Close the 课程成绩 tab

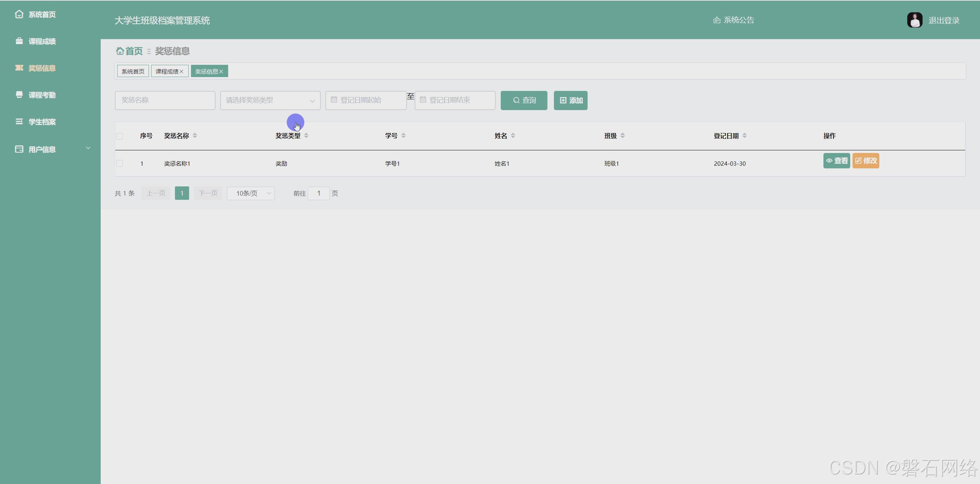181,72
